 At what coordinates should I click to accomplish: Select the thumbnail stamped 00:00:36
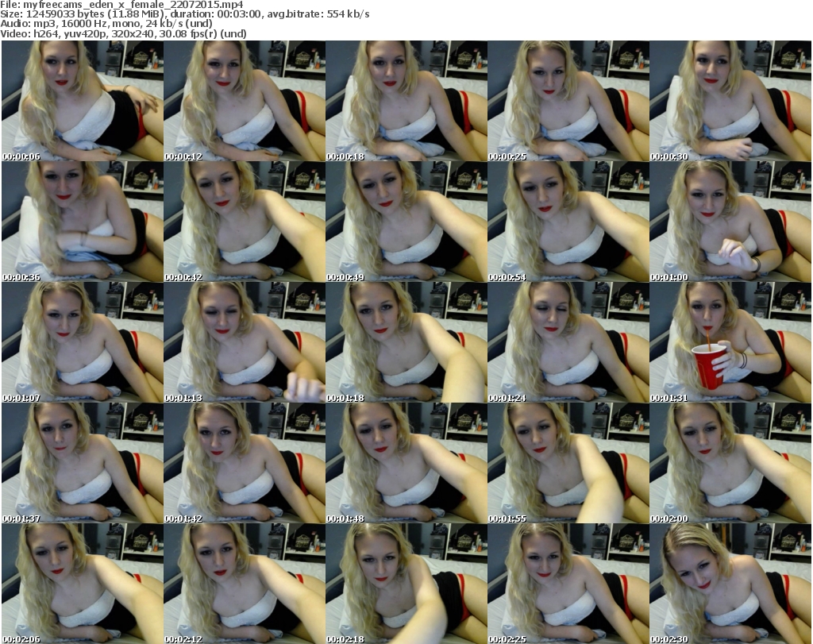click(83, 222)
